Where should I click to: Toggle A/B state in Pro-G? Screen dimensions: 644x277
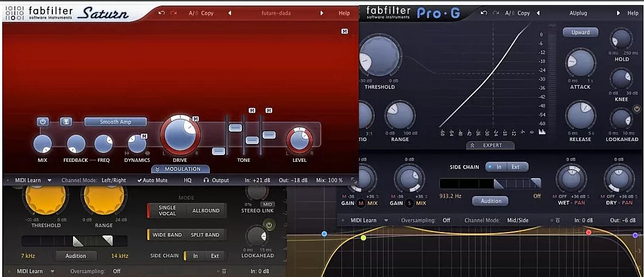pos(510,13)
